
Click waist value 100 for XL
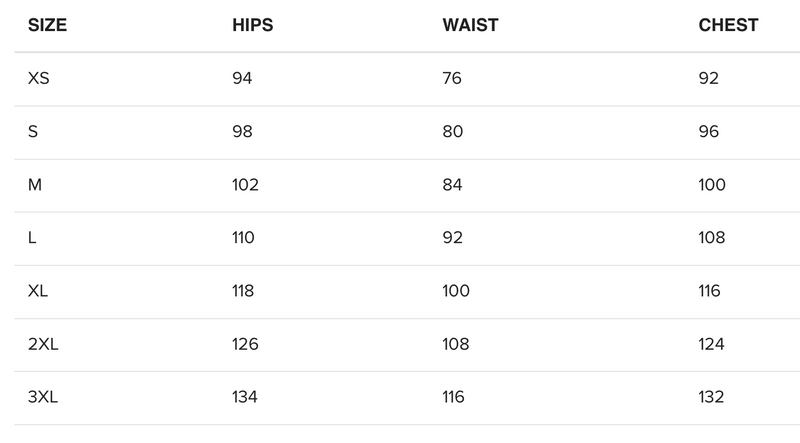(455, 291)
